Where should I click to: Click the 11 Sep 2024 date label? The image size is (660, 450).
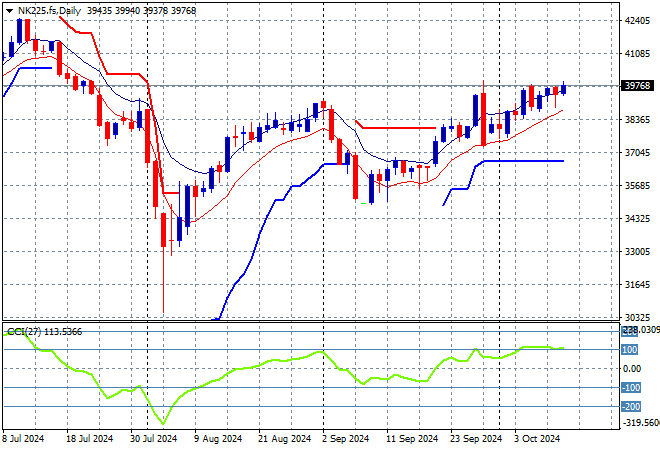412,438
